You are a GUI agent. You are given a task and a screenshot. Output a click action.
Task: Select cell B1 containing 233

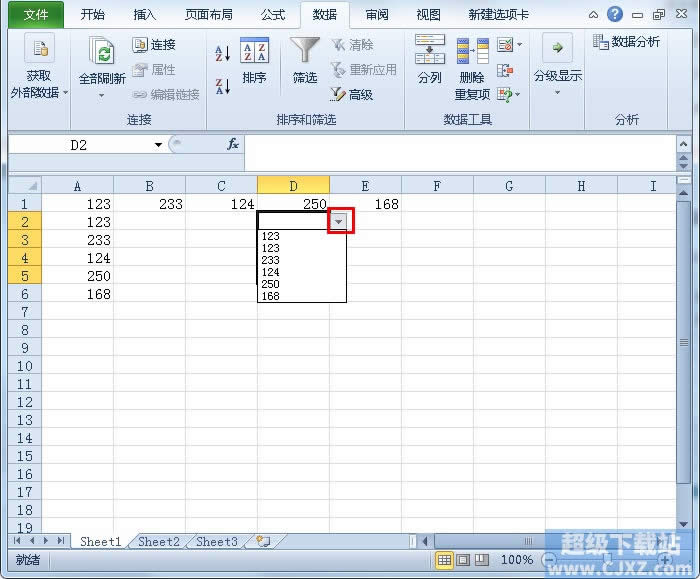[x=150, y=204]
